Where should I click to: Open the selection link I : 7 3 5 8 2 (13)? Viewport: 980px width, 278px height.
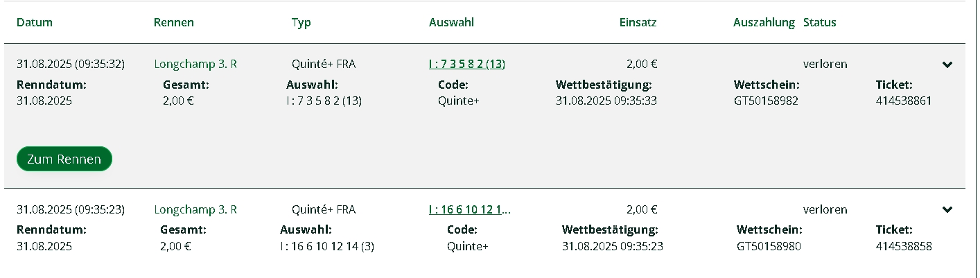click(x=466, y=64)
